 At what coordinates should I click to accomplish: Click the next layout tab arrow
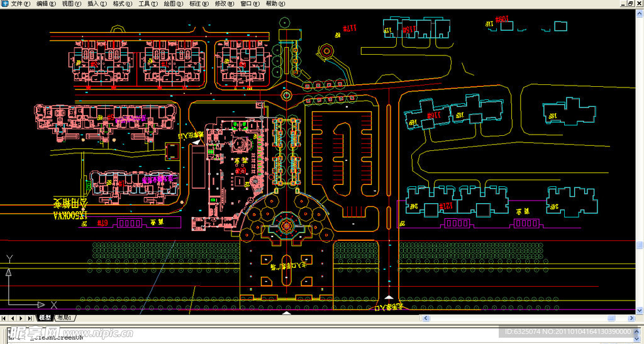pyautogui.click(x=21, y=318)
